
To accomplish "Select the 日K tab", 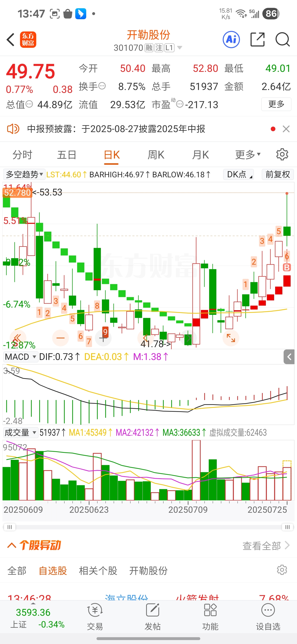I will (x=111, y=155).
